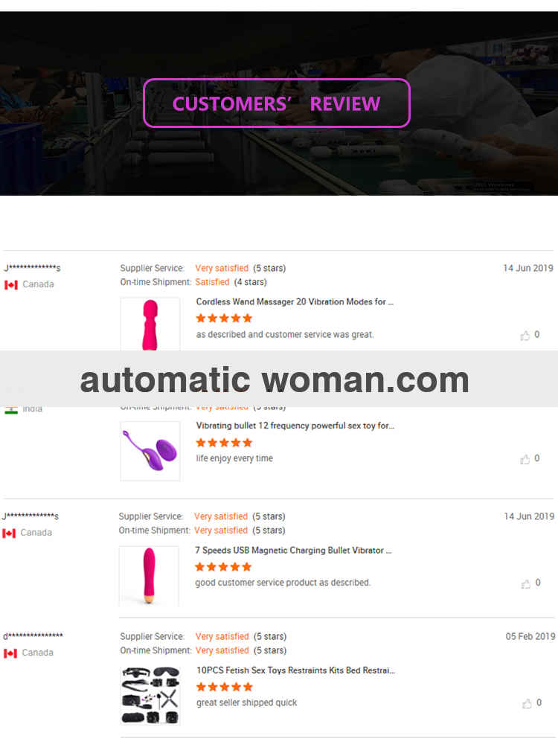Viewport: 558px width, 756px height.
Task: Open black restraints kit thumbnail
Action: (x=150, y=695)
